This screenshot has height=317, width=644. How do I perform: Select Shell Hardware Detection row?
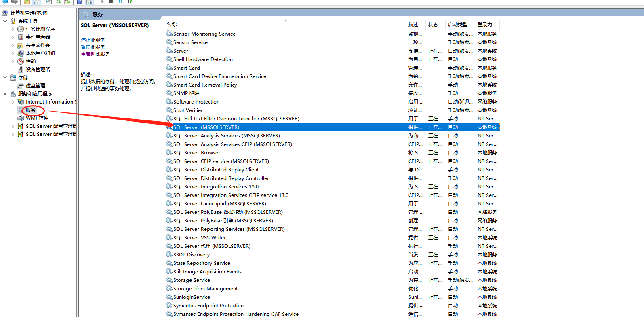333,59
